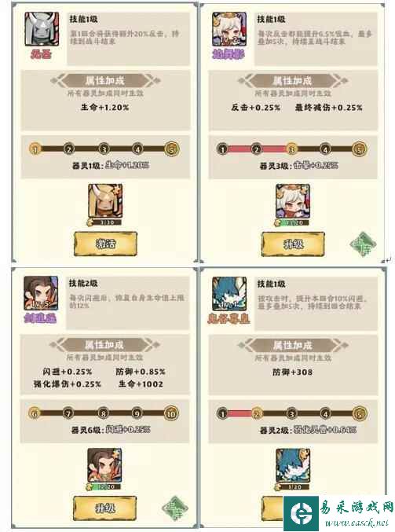395x532 pixels.
Task: Click 属性加成 banner in top-left panel
Action: pos(105,81)
